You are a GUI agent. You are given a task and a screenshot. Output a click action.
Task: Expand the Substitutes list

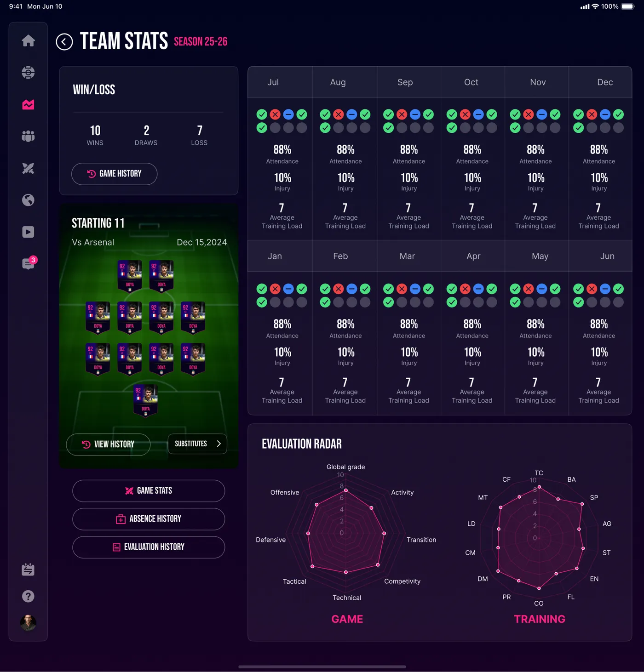197,444
